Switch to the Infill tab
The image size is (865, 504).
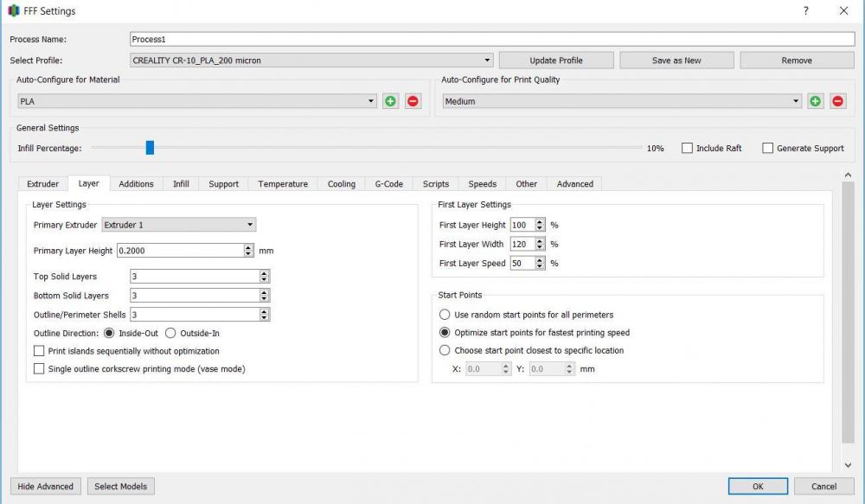tap(181, 184)
